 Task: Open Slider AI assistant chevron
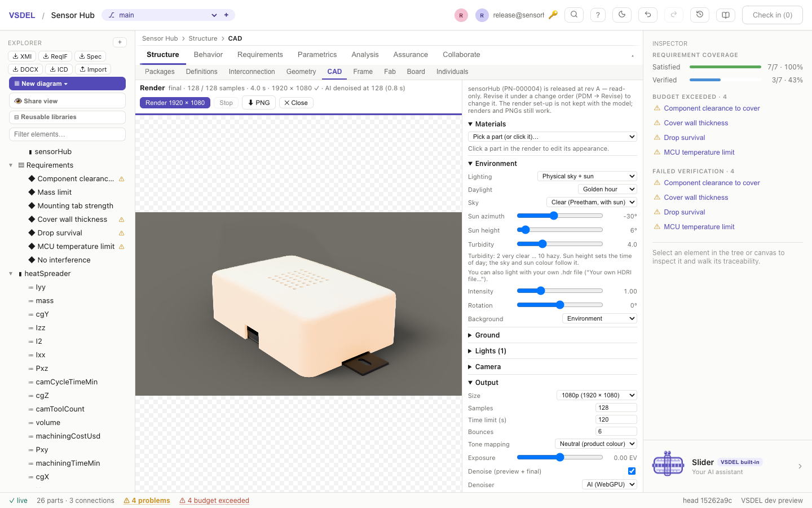(800, 466)
